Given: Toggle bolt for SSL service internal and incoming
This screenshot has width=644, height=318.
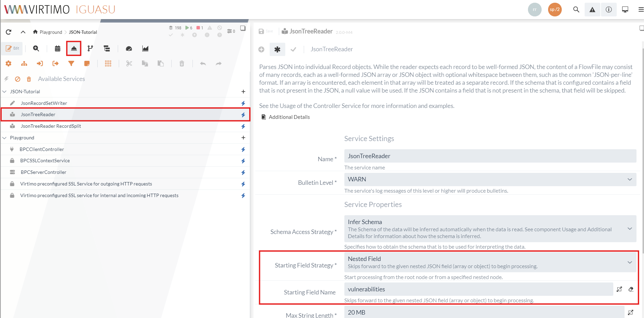Looking at the screenshot, I should [243, 196].
